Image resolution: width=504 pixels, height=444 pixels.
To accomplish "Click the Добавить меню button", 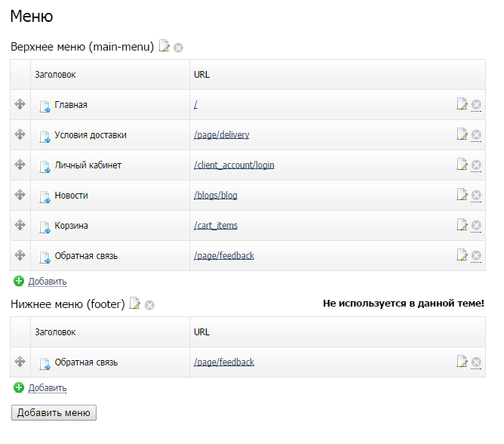I will click(54, 412).
